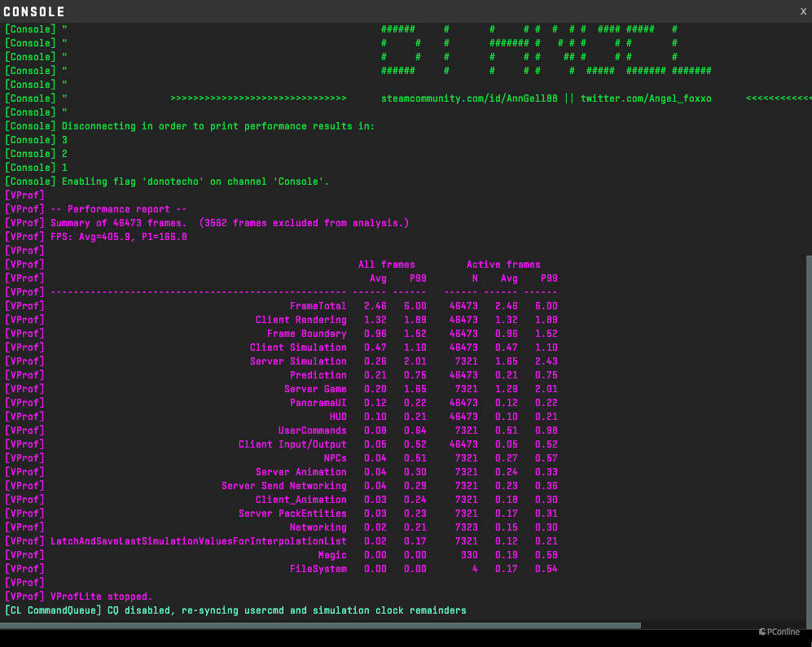
Task: Click the LatchAndSaveLastSimulationValuesForInterpolationList entry
Action: [198, 541]
